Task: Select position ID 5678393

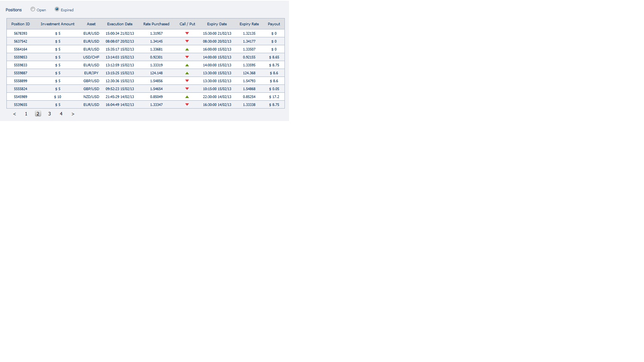Action: [20, 34]
